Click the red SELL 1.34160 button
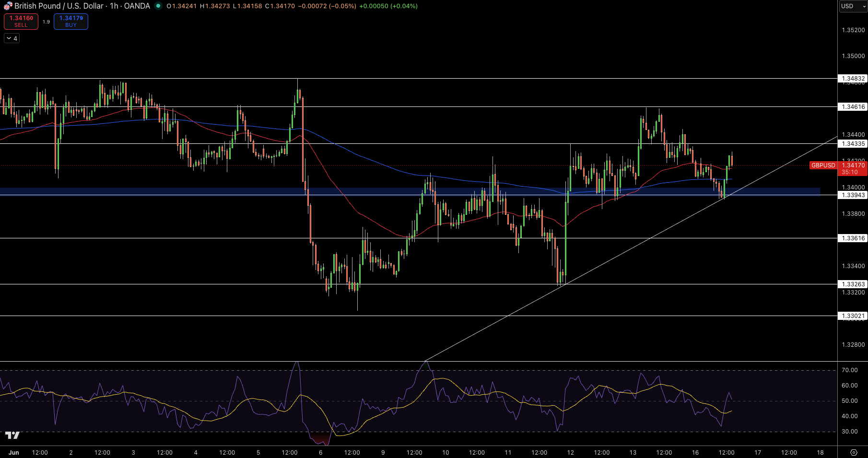The height and width of the screenshot is (458, 868). (21, 22)
